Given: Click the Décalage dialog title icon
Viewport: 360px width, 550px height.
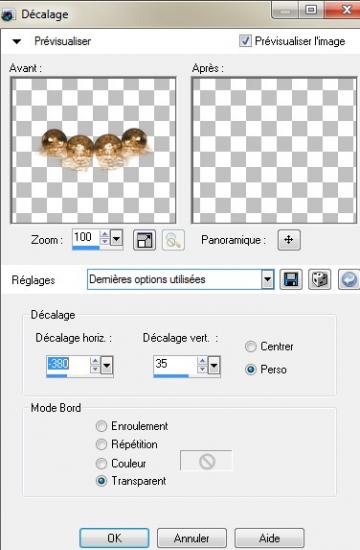Looking at the screenshot, I should [x=7, y=15].
